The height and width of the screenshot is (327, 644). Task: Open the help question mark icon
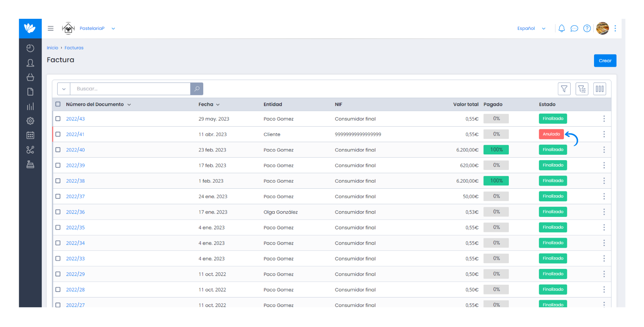click(587, 29)
